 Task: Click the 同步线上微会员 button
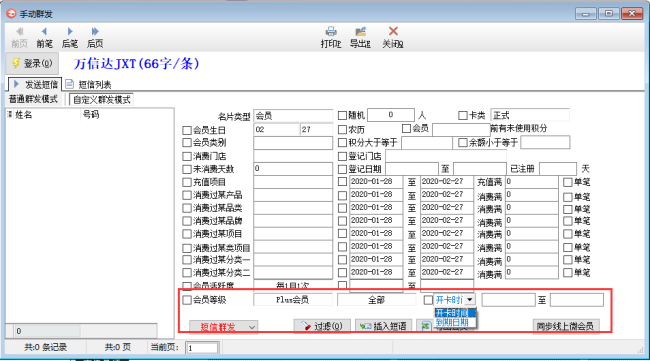565,326
